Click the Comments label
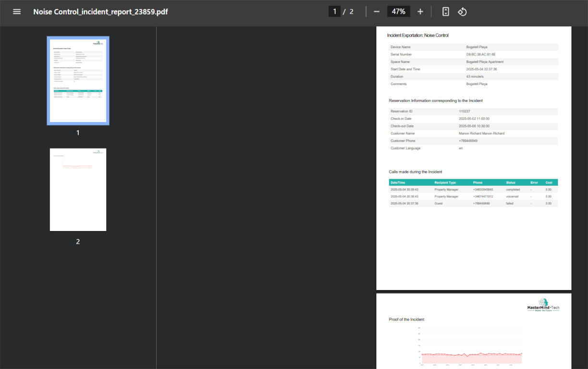 pos(399,84)
